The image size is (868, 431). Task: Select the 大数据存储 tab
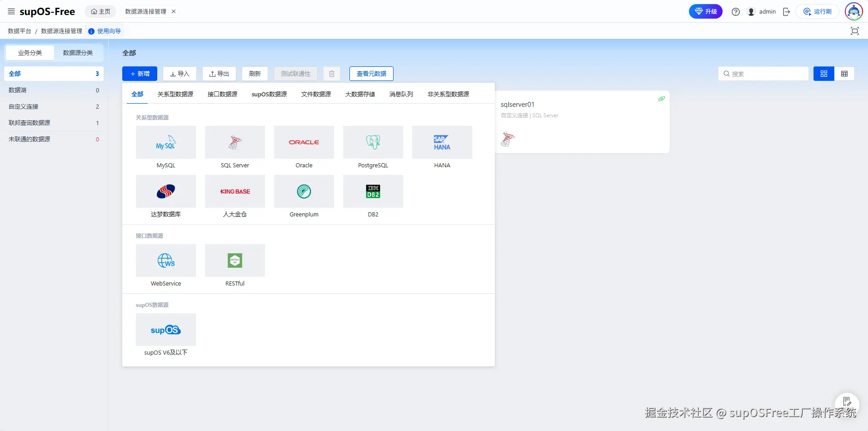click(360, 94)
